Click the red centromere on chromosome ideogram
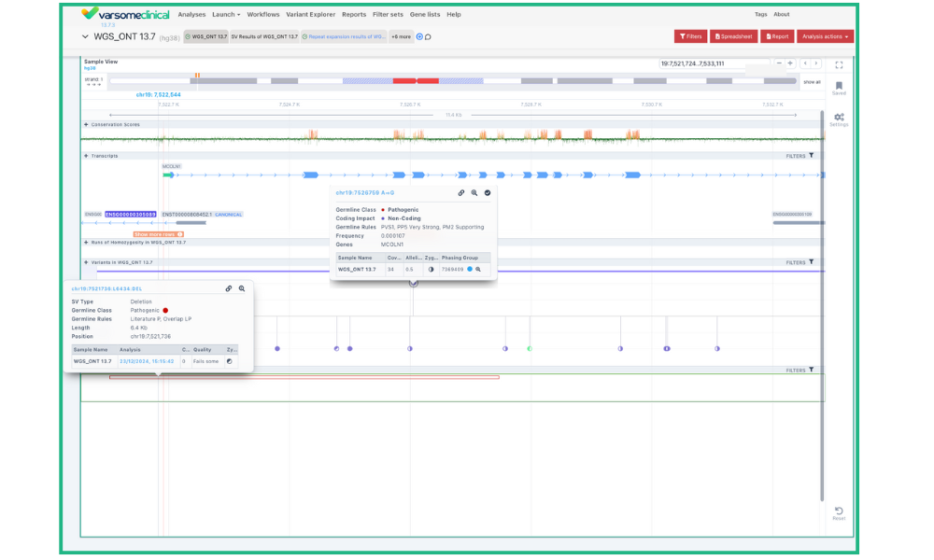This screenshot has width=934, height=560. [x=404, y=81]
